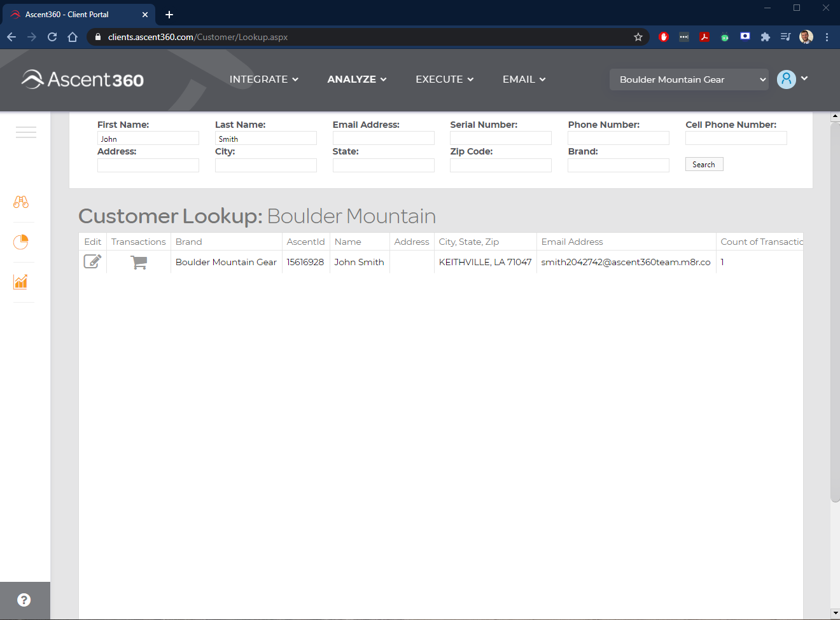Click the Last Name input field

(266, 138)
